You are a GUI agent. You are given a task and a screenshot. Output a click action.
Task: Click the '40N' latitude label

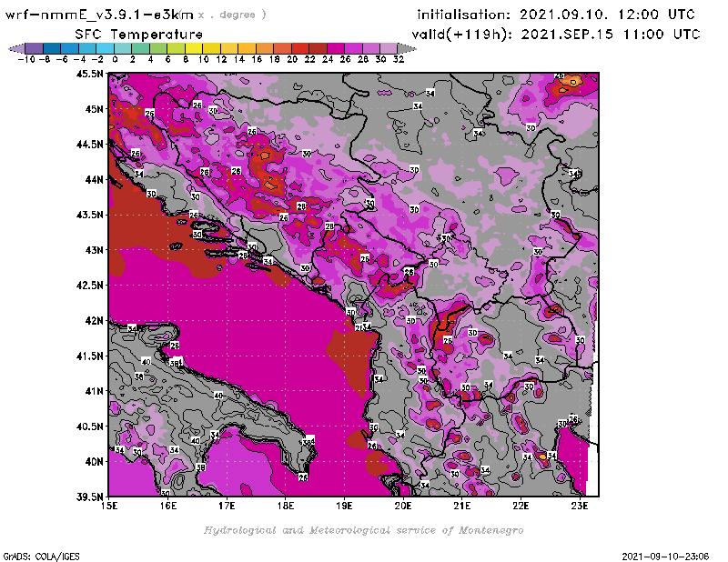(94, 462)
